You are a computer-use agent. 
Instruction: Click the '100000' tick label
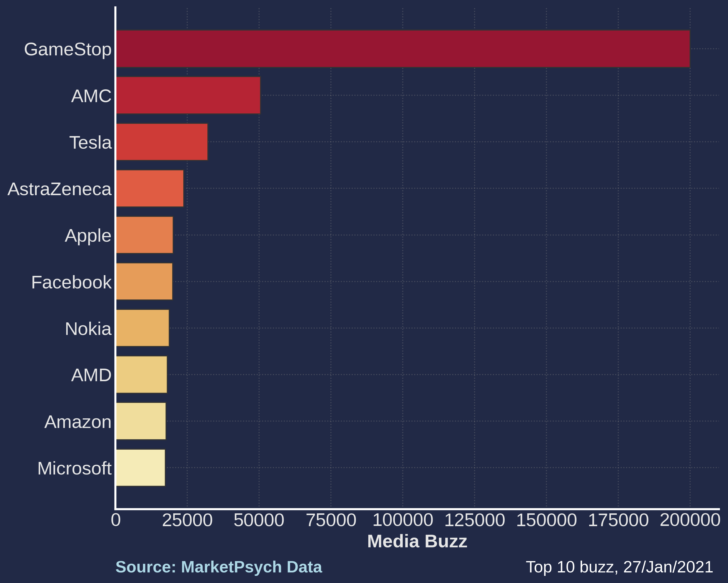pos(403,520)
